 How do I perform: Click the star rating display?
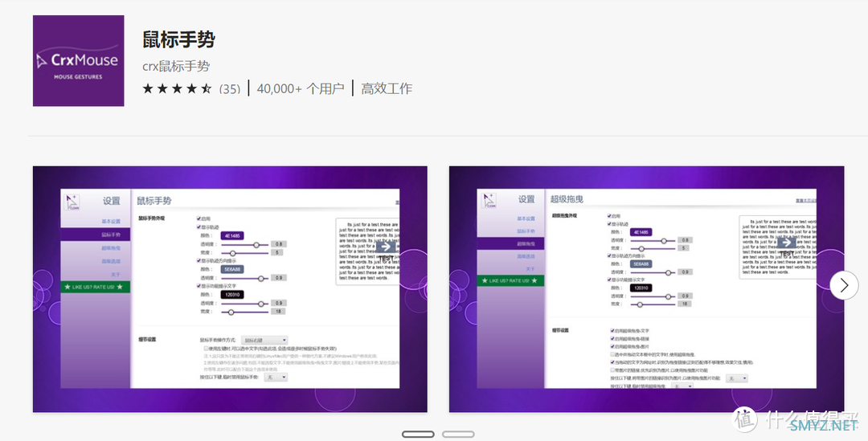[x=177, y=88]
